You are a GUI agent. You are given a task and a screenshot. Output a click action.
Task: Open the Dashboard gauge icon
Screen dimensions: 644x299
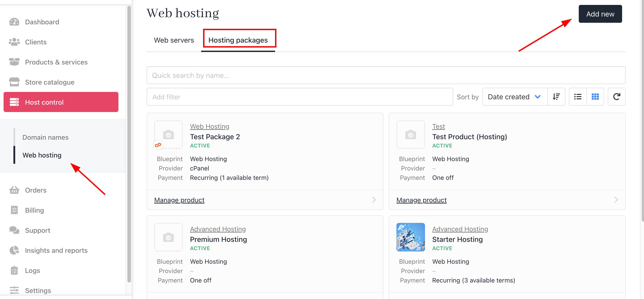(x=14, y=22)
